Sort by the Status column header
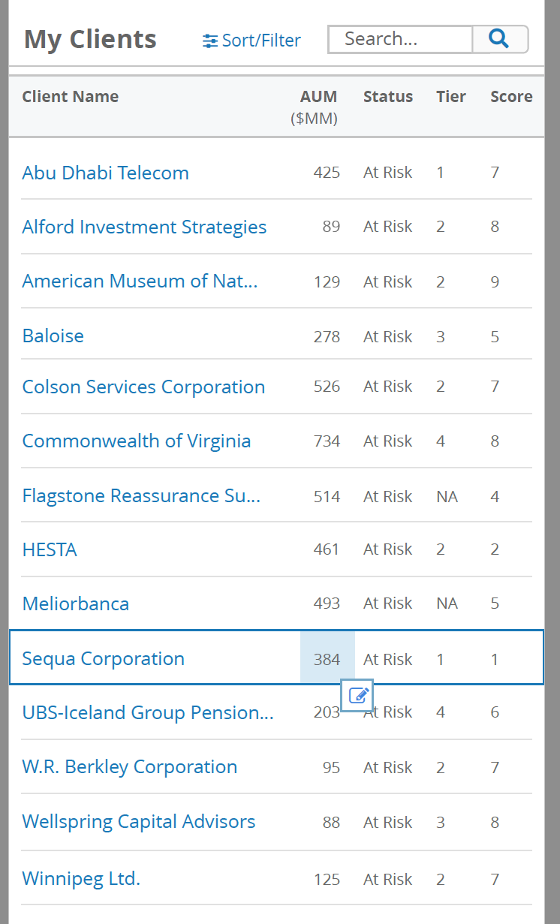Screen dimensions: 560x924 point(388,96)
